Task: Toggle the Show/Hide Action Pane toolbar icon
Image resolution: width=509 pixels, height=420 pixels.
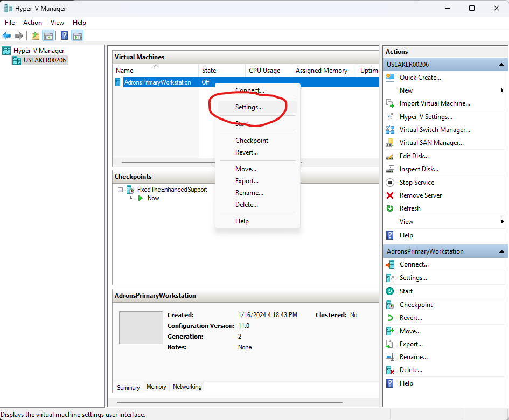Action: coord(77,36)
